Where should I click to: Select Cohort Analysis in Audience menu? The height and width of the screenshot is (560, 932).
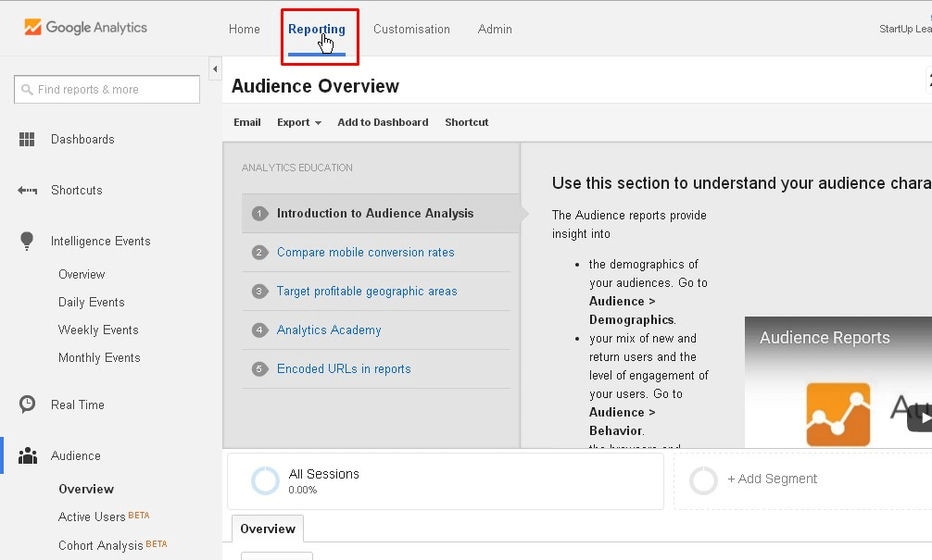click(101, 545)
